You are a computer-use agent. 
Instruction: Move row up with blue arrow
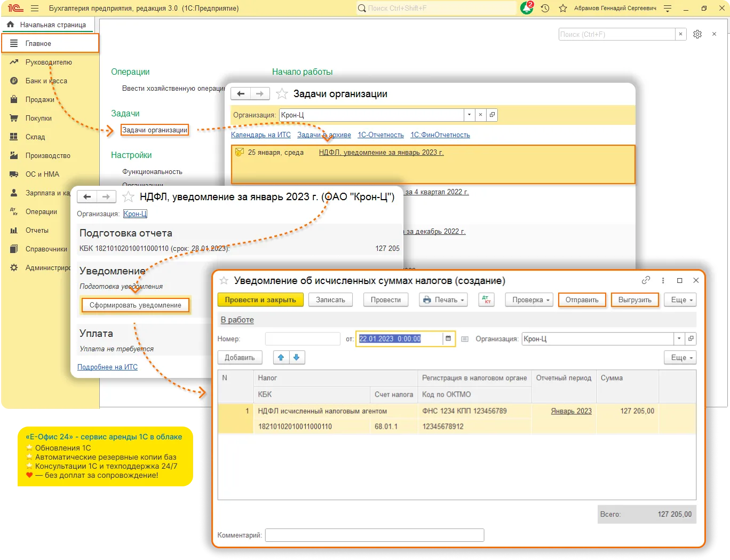coord(281,358)
